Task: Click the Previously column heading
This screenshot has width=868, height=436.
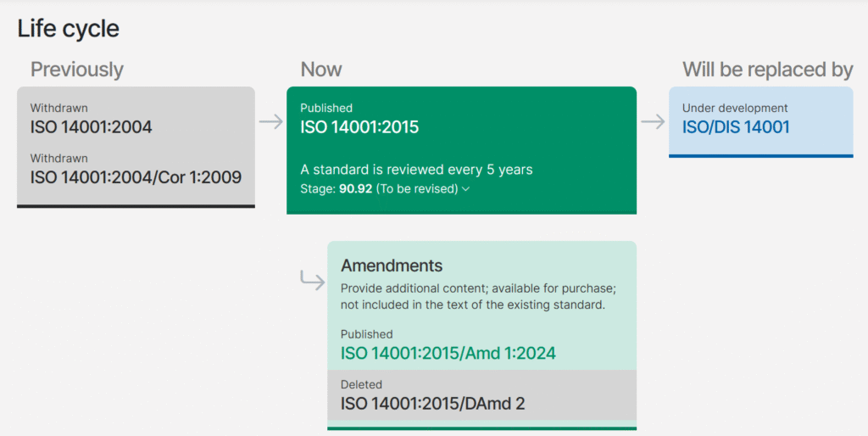Action: [x=77, y=70]
